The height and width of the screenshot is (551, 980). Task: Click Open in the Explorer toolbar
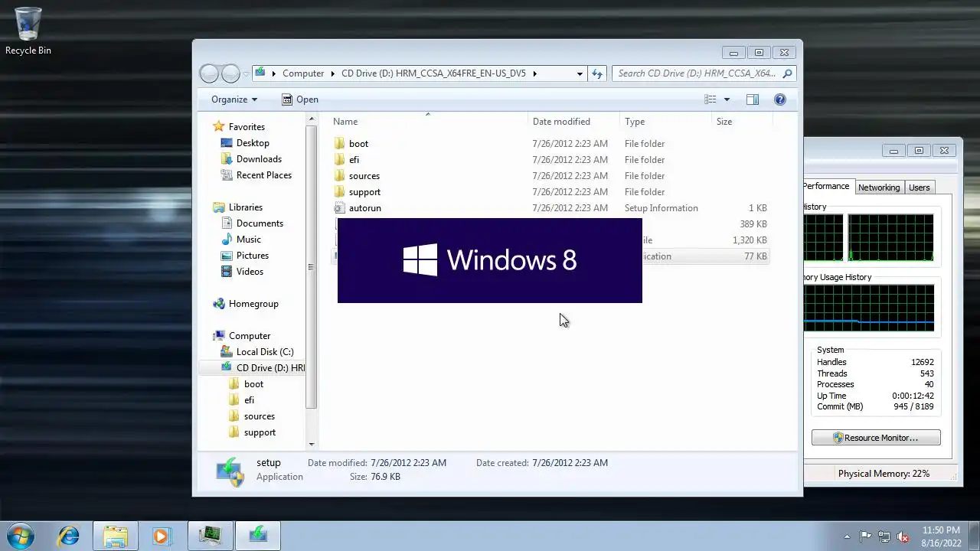(299, 99)
